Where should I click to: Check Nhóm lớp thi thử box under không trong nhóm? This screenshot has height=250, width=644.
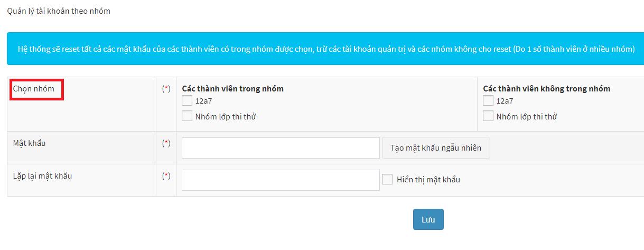pos(488,116)
